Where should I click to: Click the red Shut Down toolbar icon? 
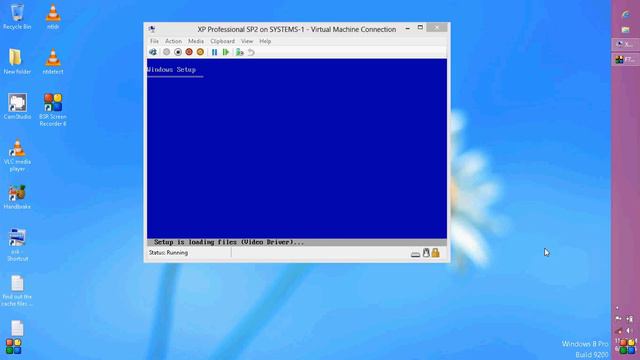(189, 52)
